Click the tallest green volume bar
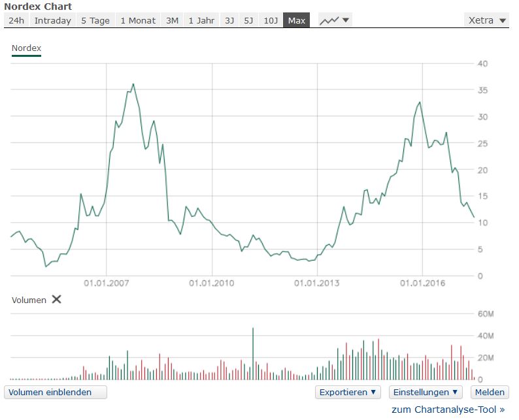This screenshot has width=519, height=420. tap(253, 353)
